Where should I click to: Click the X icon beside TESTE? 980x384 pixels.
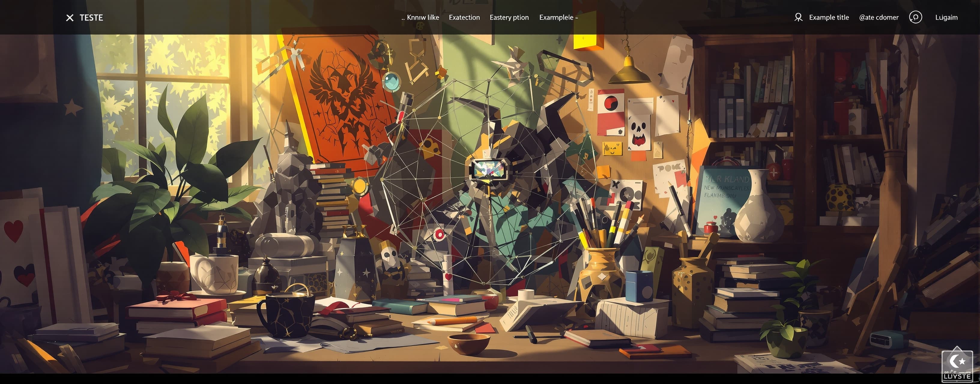(x=70, y=17)
